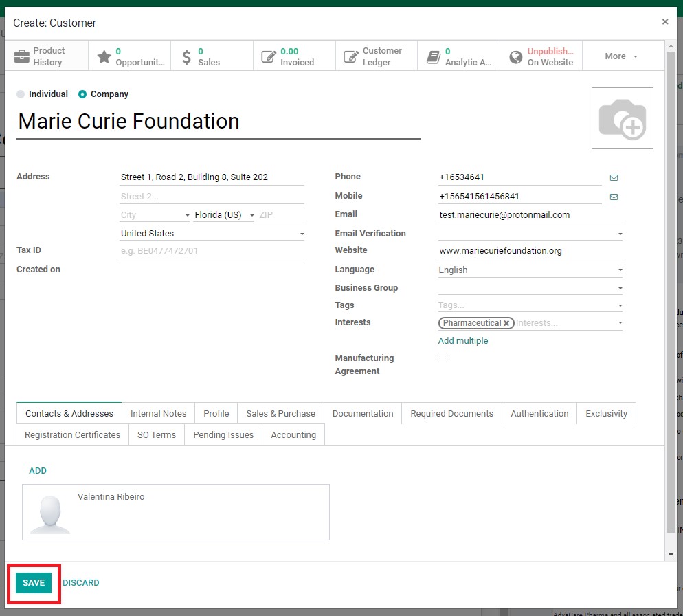Click ADD to add a contact

click(x=38, y=471)
